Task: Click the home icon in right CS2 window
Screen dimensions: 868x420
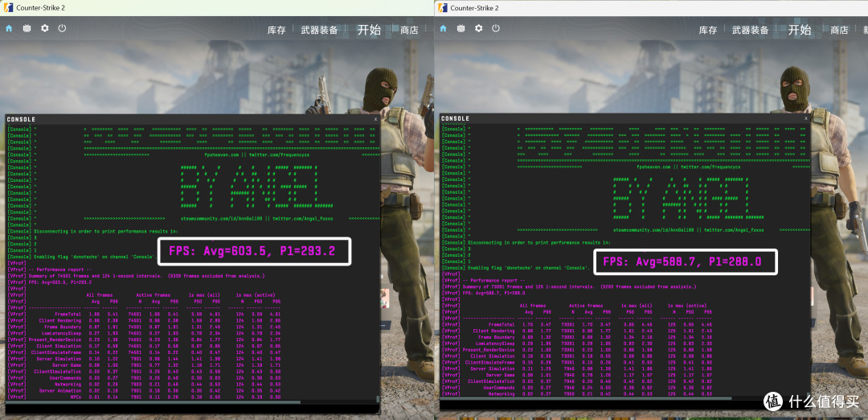Action: [x=443, y=28]
